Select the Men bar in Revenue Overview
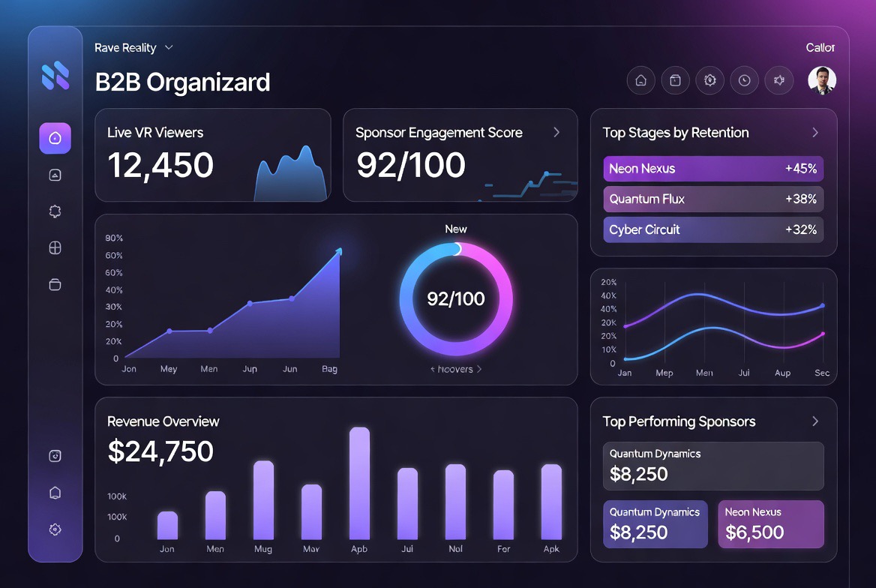The width and height of the screenshot is (876, 588). tap(215, 515)
